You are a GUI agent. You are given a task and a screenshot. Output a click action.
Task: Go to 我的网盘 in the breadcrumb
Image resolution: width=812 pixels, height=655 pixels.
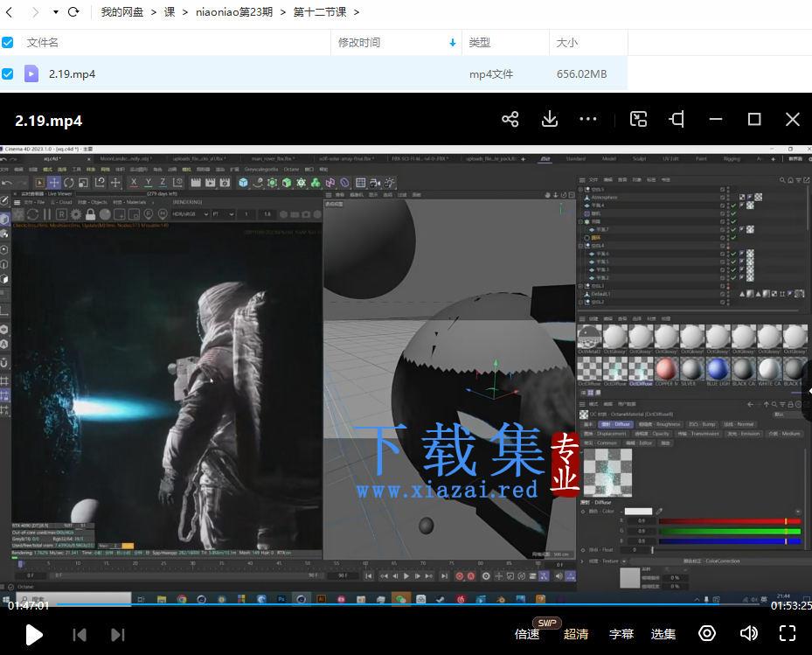click(x=121, y=12)
